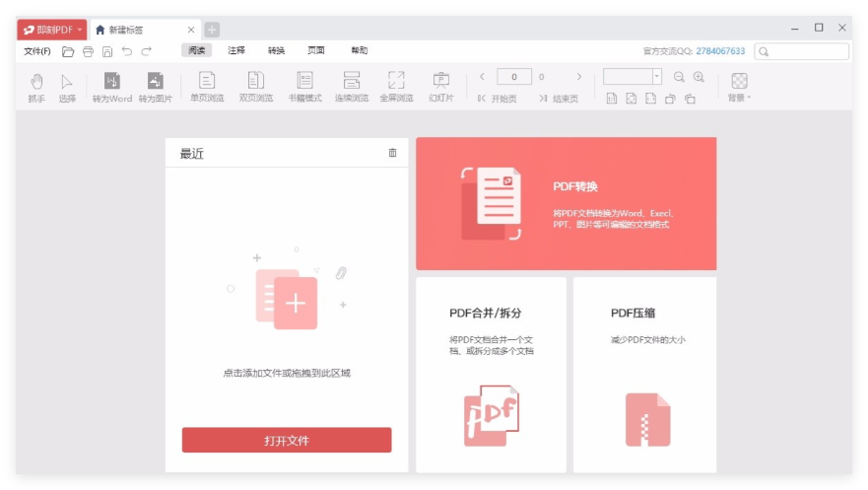
Task: Go to previous page arrow
Action: pos(482,76)
